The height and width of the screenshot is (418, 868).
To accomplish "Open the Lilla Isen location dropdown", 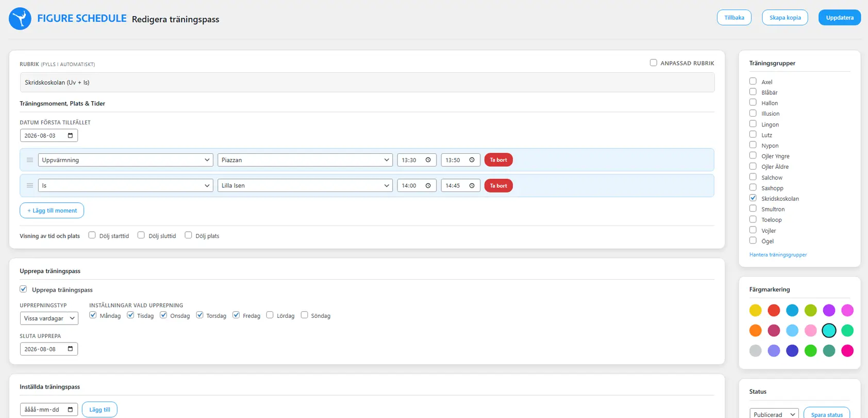I will click(305, 186).
